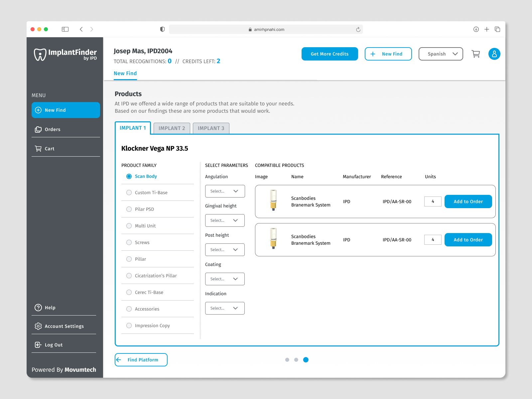Open Orders in the sidebar menu
The image size is (532, 399).
click(66, 129)
